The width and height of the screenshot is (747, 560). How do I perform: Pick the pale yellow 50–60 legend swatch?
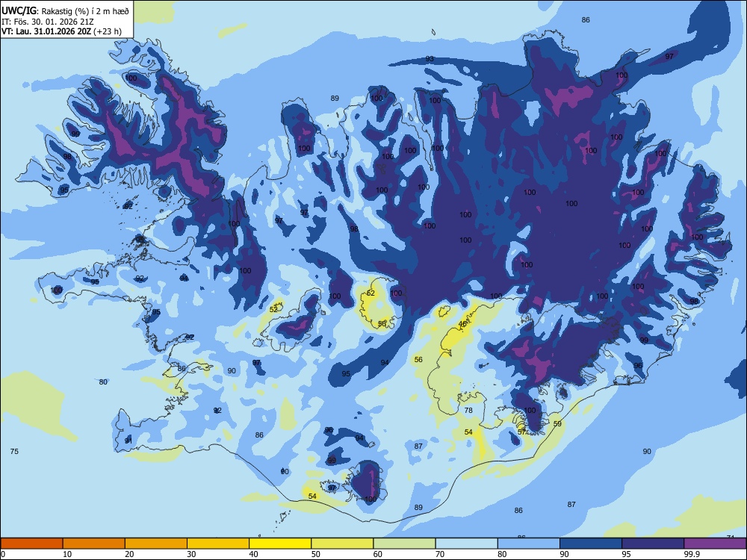[342, 544]
